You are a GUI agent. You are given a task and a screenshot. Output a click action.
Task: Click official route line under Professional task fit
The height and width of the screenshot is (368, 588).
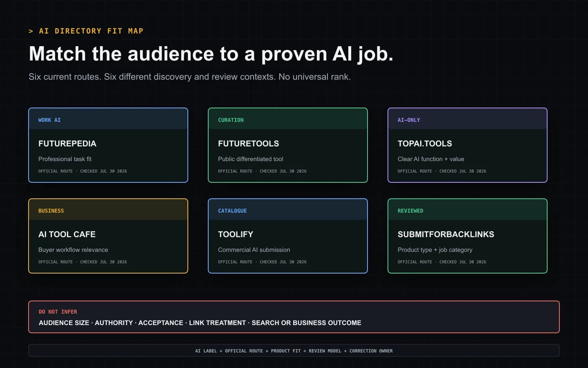(82, 171)
